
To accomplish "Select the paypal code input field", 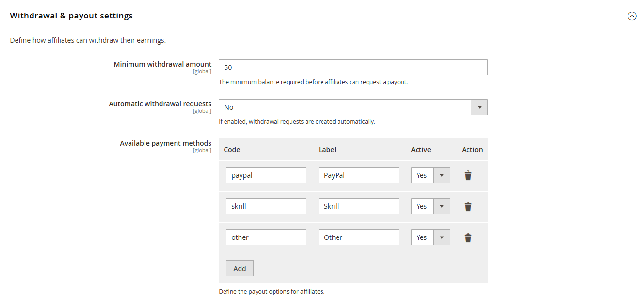I will [x=266, y=175].
